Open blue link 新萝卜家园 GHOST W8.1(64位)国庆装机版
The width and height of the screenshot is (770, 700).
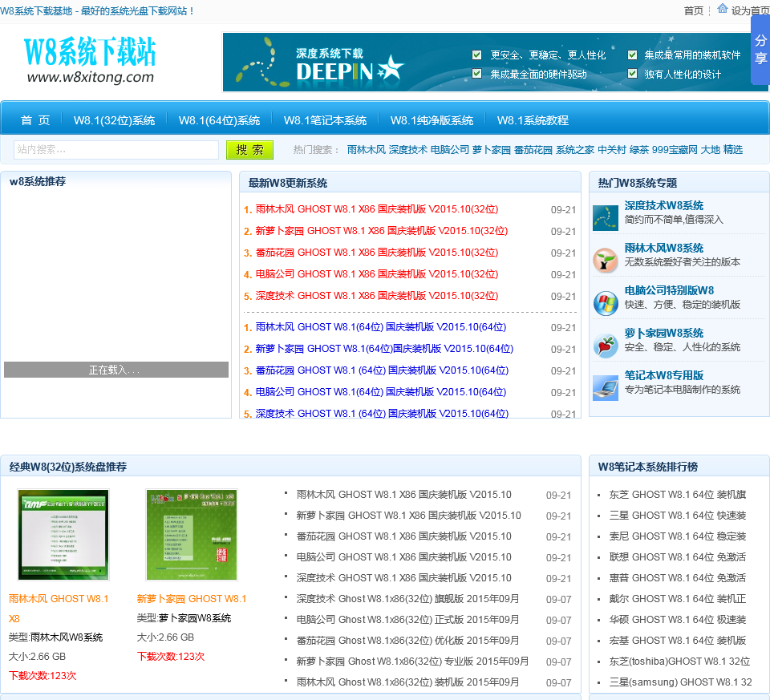384,349
